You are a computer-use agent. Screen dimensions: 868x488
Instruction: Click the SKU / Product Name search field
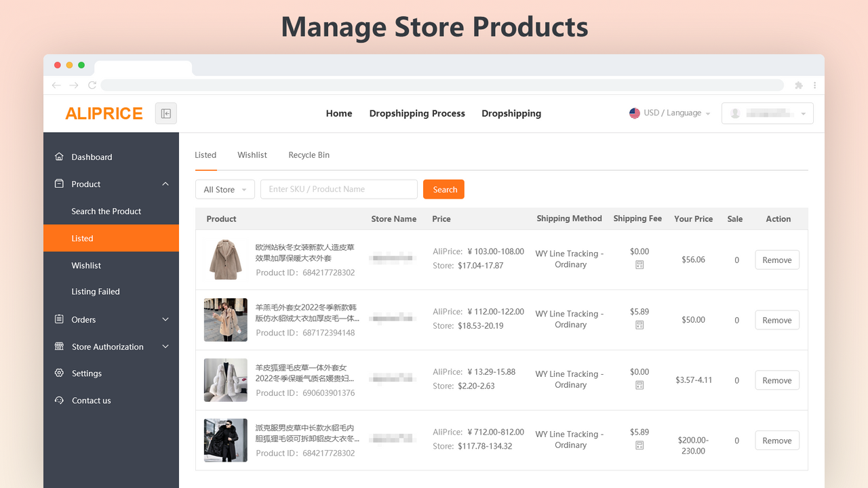(338, 189)
